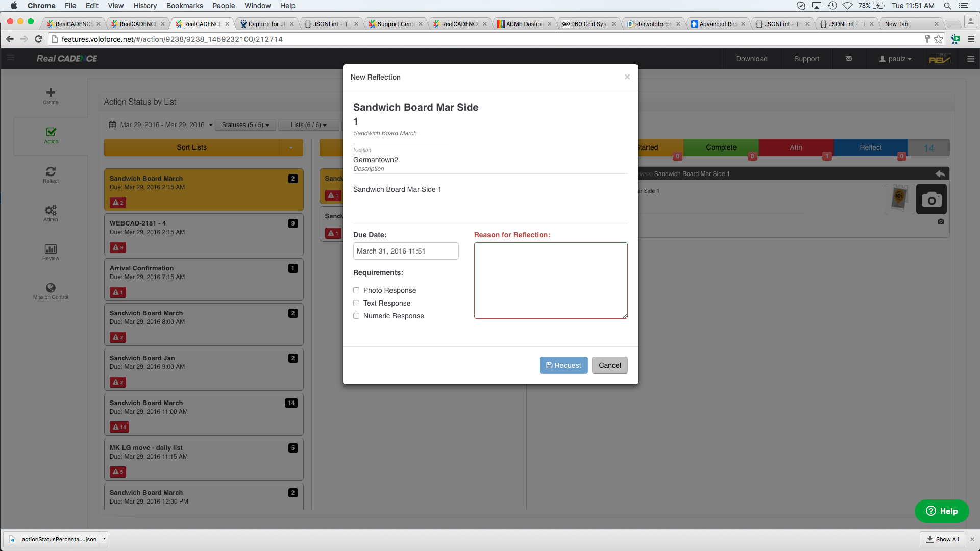Check the Text Response requirement
The height and width of the screenshot is (551, 980).
click(356, 303)
